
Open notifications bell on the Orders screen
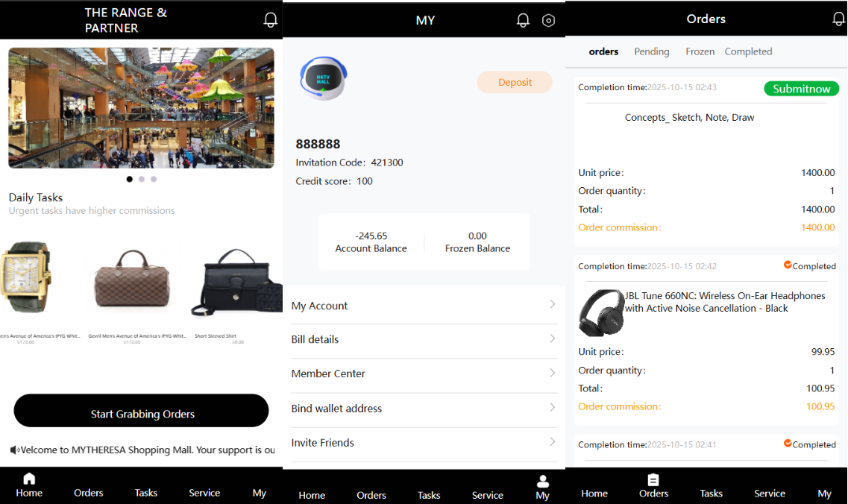[x=839, y=19]
